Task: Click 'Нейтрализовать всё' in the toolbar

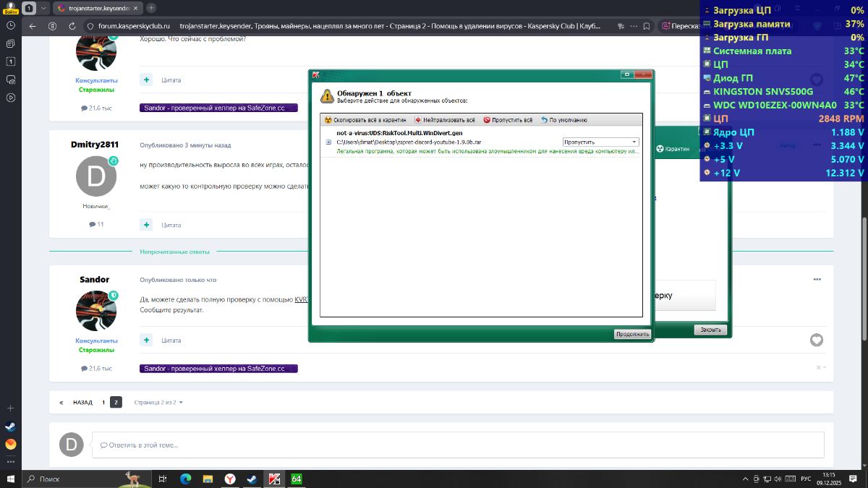Action: click(x=445, y=120)
